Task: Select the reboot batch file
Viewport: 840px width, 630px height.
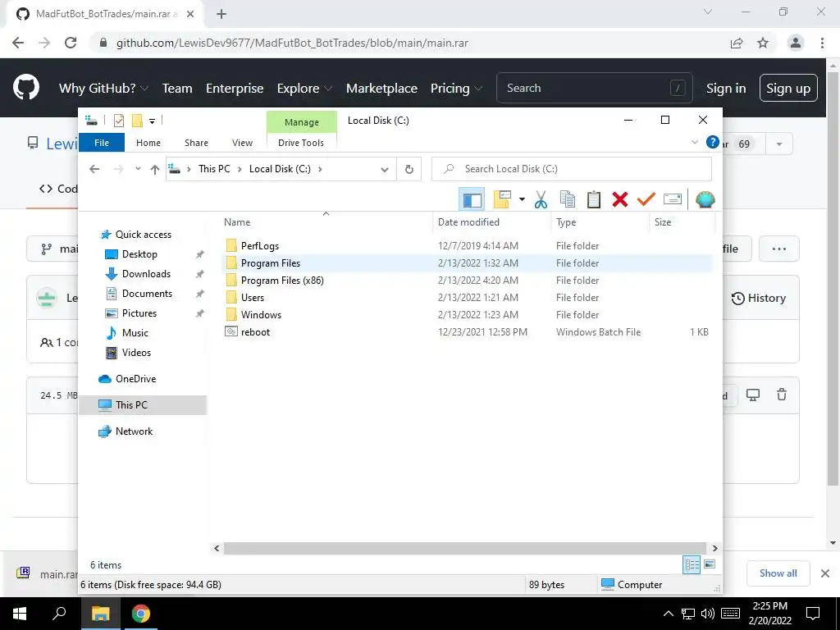Action: click(256, 331)
